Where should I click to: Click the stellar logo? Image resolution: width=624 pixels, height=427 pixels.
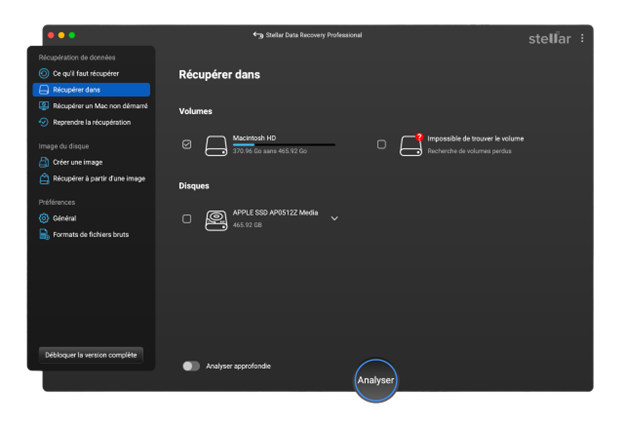550,38
